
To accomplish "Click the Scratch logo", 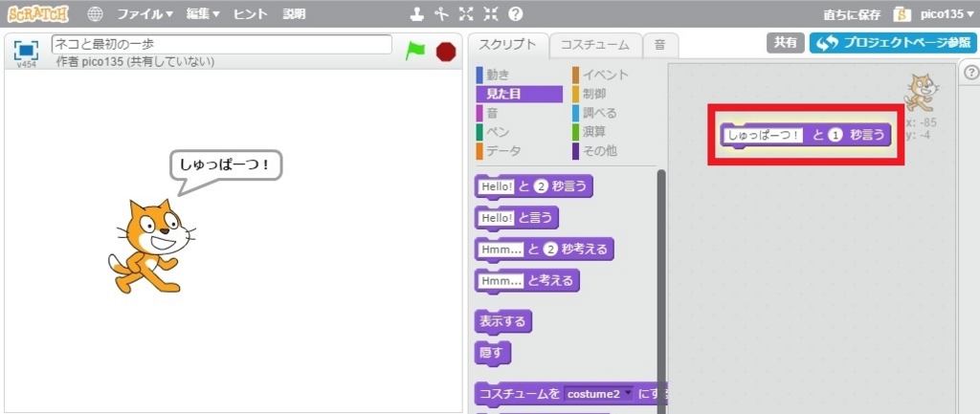I will point(38,13).
